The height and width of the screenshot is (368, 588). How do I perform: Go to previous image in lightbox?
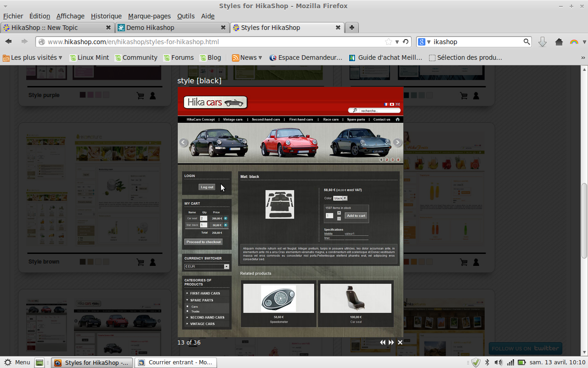pos(382,342)
